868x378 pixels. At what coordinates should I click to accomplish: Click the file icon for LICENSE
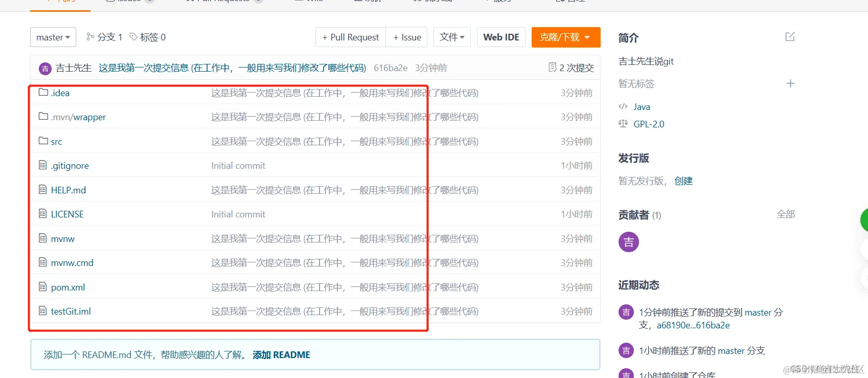[43, 213]
